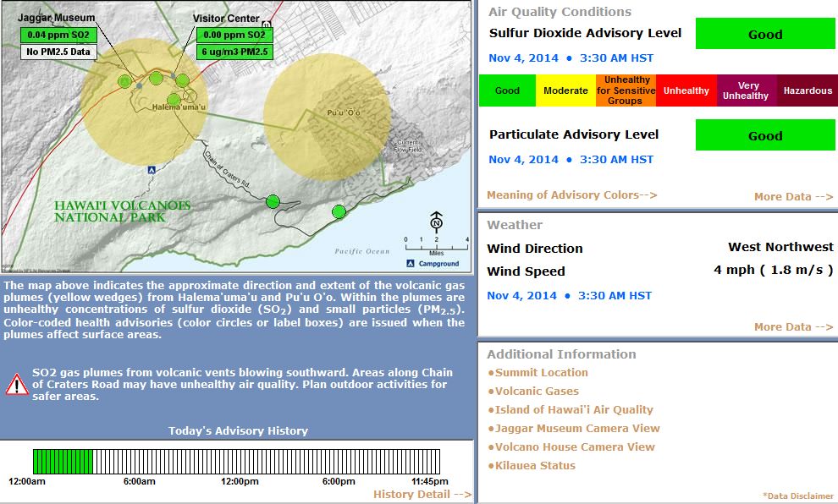This screenshot has height=504, width=838.
Task: Select the green station circle at the coastline
Action: (x=339, y=212)
